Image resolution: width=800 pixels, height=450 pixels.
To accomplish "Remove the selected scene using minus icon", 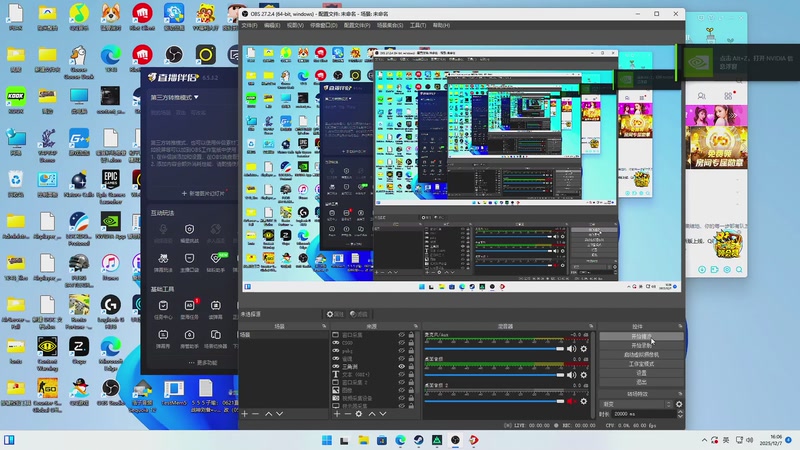I will [x=256, y=414].
